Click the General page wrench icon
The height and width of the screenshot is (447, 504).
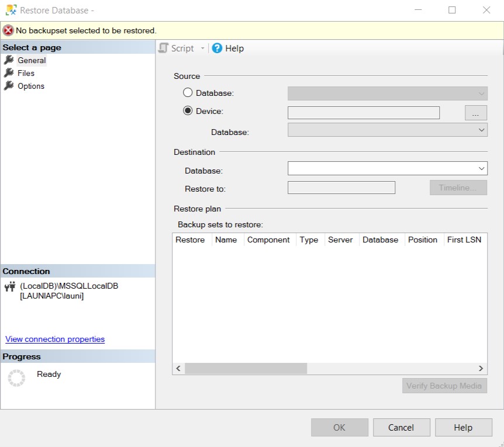(x=9, y=60)
